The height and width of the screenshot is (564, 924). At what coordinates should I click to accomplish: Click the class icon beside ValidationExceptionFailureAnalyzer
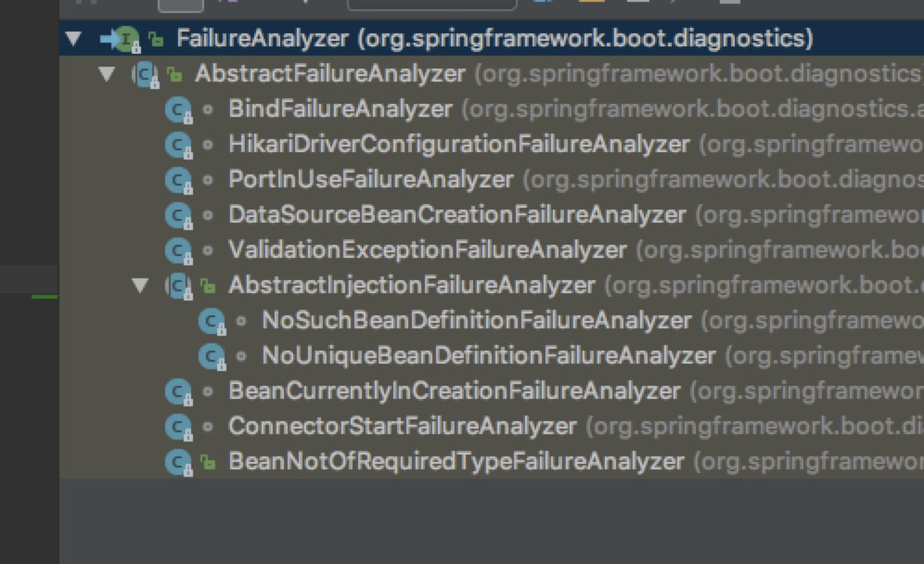click(x=178, y=251)
